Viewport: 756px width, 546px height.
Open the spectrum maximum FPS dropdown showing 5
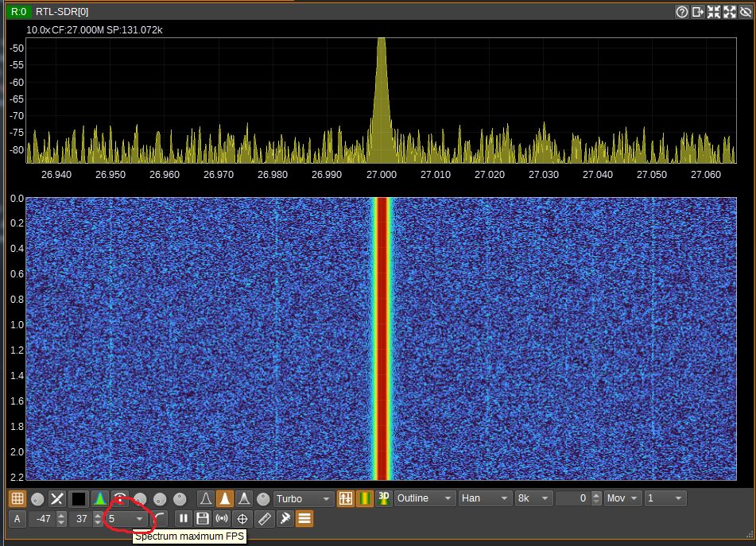(126, 519)
